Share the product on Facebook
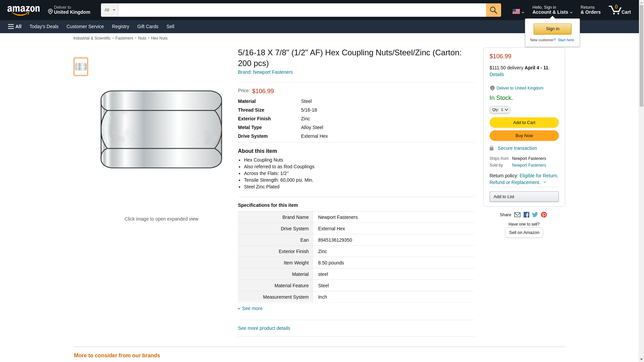Screen dimensions: 644x362 [x=526, y=215]
